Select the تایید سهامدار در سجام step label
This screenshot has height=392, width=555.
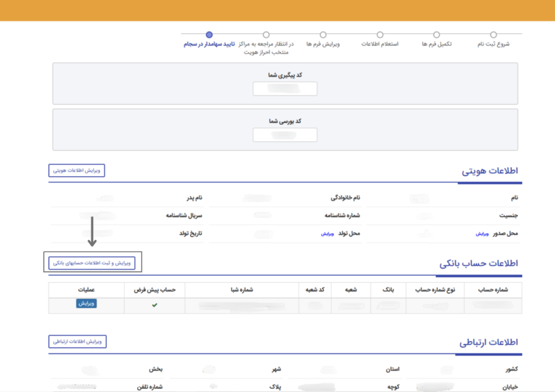pos(209,44)
